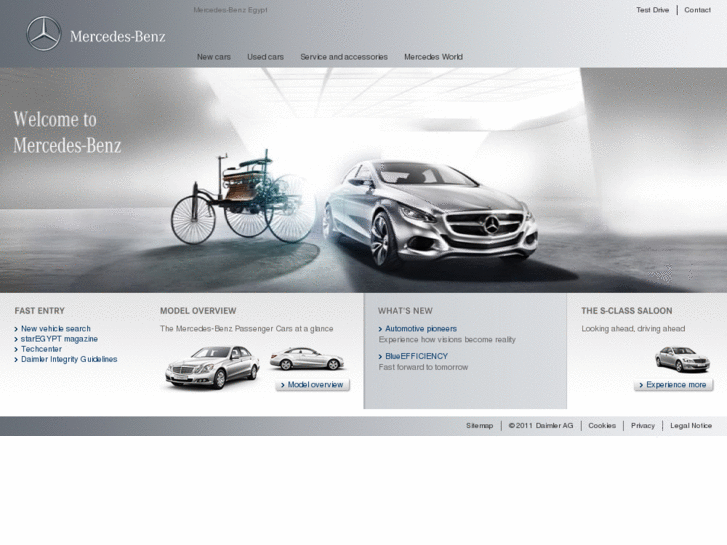
Task: Click 'Looking ahead, driving ahead' text
Action: [633, 328]
